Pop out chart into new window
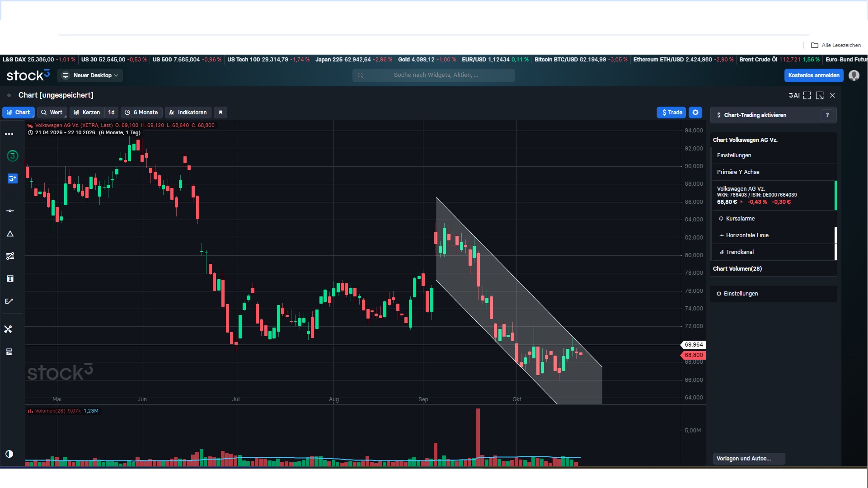The height and width of the screenshot is (488, 868). 820,95
